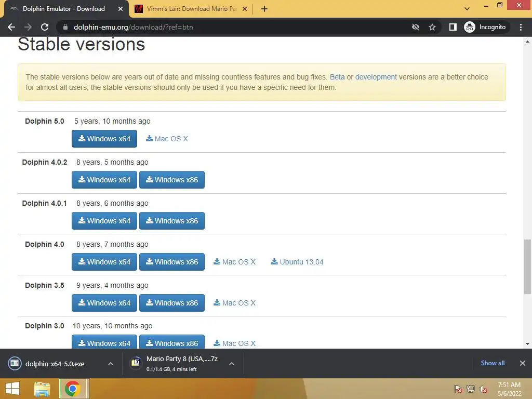Bookmark this page with the star
The image size is (532, 399).
432,27
